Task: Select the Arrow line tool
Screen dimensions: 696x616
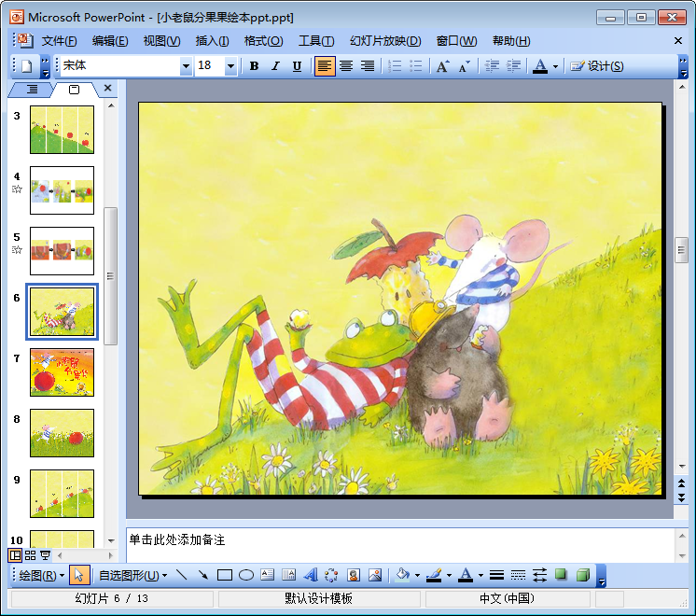Action: 202,575
